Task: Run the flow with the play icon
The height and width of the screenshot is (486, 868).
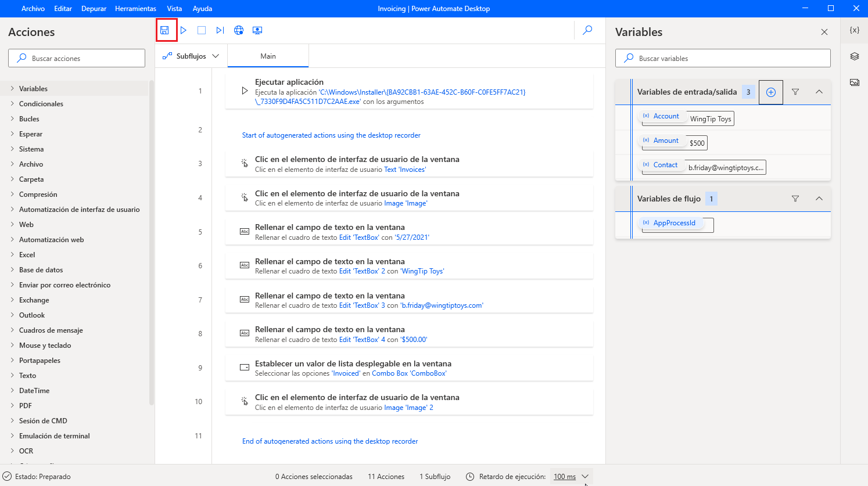Action: click(184, 30)
